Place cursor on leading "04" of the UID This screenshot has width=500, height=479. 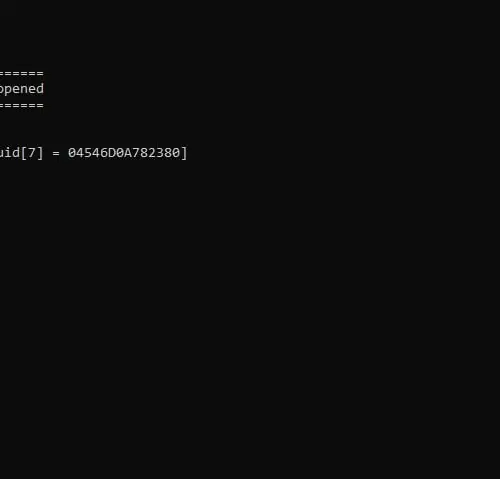76,153
